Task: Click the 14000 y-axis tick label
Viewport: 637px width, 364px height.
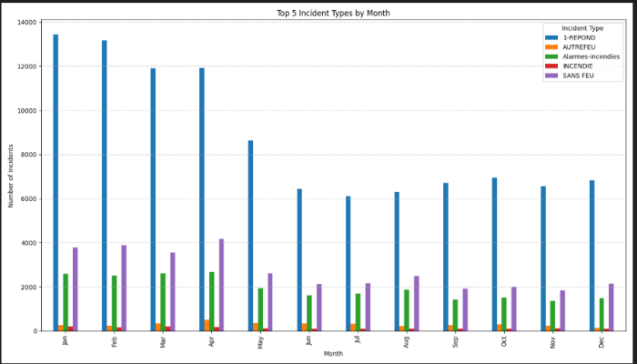Action: (27, 22)
